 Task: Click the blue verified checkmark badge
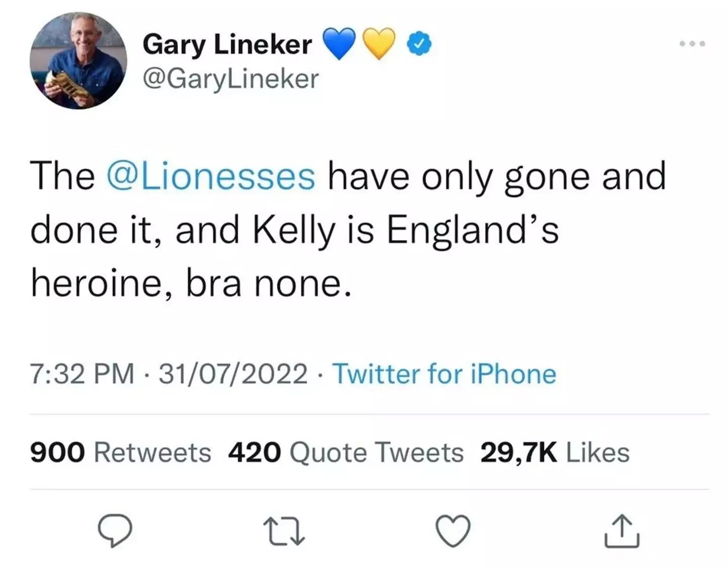pos(420,44)
